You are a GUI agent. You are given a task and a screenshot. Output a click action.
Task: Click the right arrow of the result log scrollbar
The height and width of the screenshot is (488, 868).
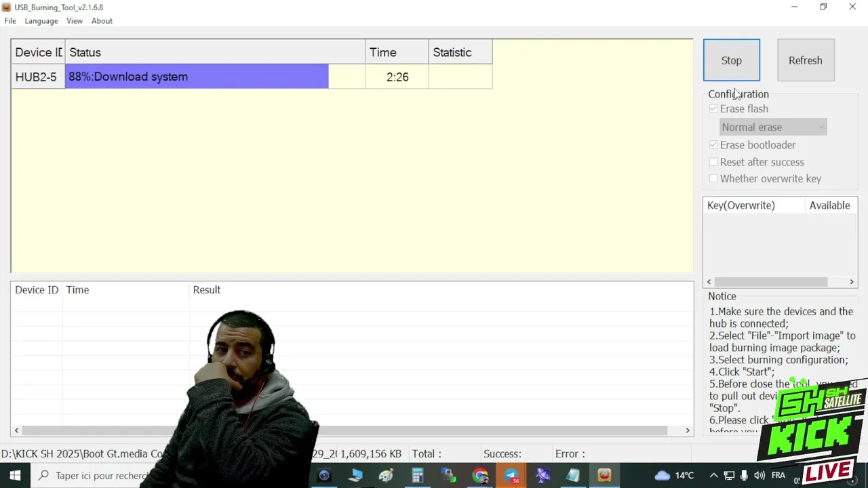688,430
